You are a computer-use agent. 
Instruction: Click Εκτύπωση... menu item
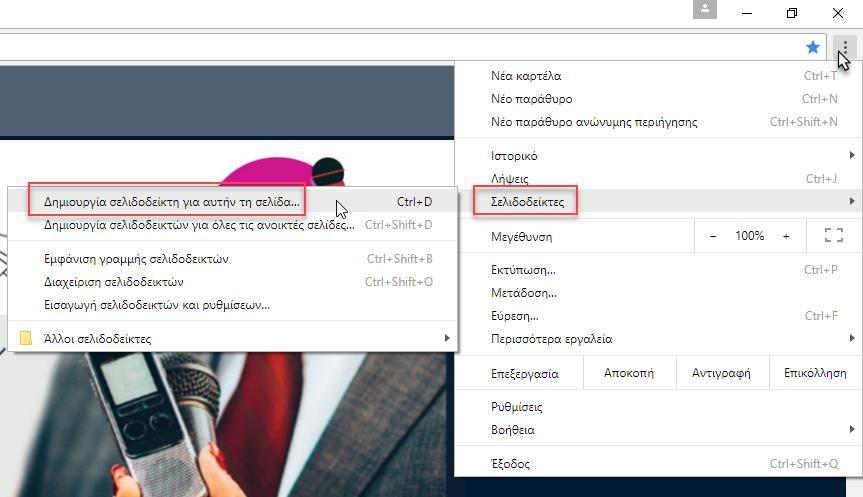click(x=658, y=270)
